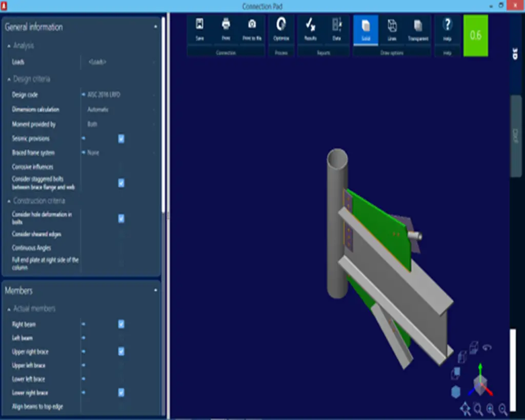Click the green 0.6 ratio indicator
The image size is (525, 420).
tap(475, 35)
